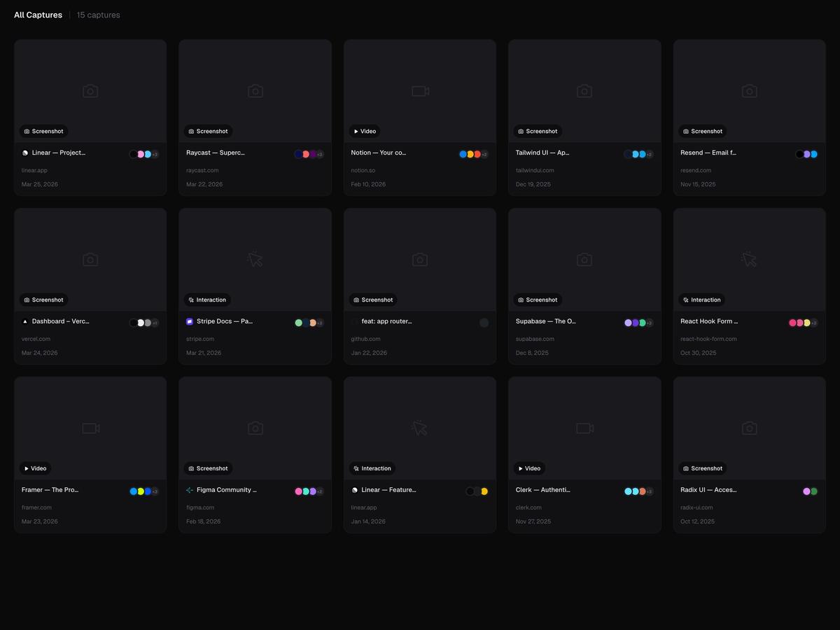
Task: Click +2 colors badge on Notion card
Action: (x=484, y=154)
